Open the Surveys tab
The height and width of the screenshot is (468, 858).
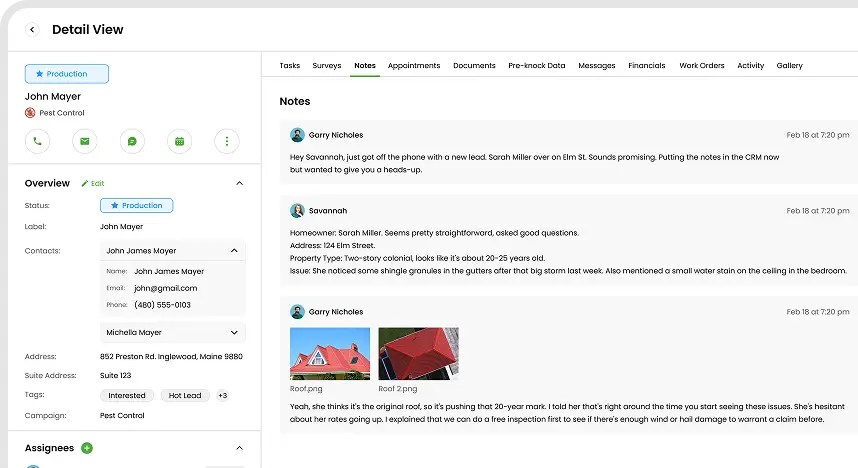327,66
